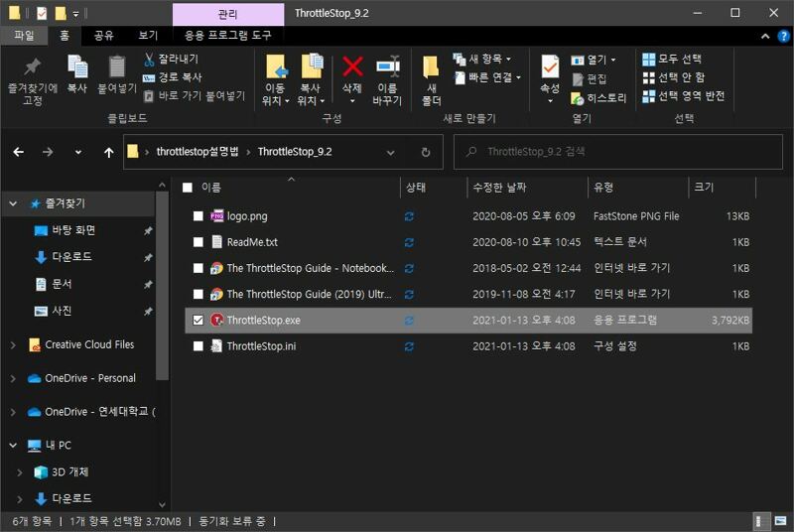Open 바탕 화면 in navigation pane

click(x=73, y=230)
